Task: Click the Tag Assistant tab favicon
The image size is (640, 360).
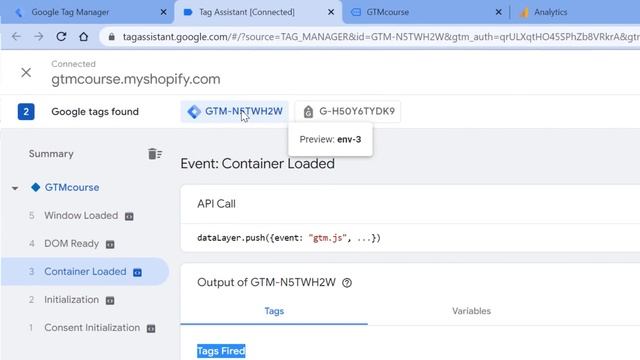Action: click(188, 12)
